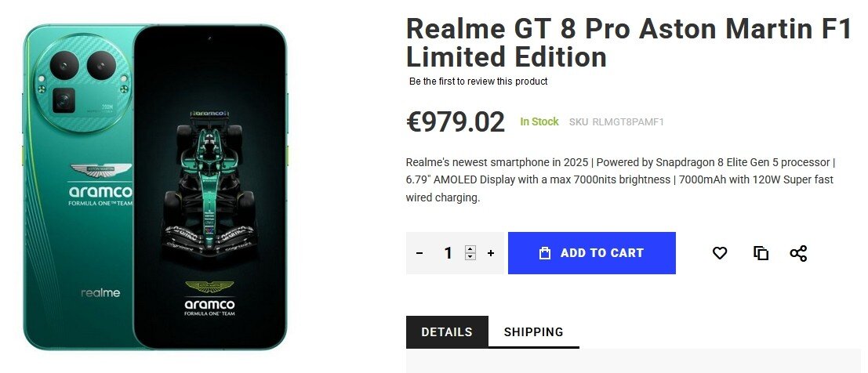868x373 pixels.
Task: Click the SKU code RLMGT8PAMF1
Action: pyautogui.click(x=628, y=121)
